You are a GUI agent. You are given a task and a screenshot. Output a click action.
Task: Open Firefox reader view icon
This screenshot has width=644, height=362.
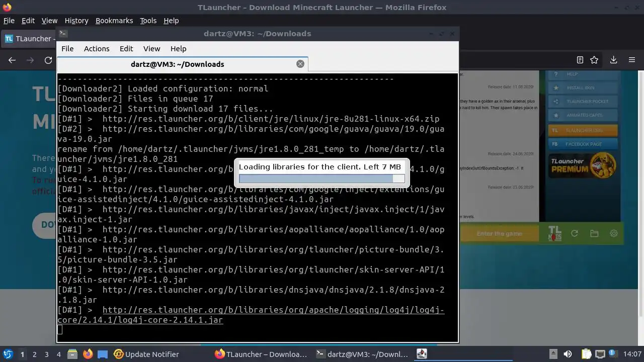pos(580,60)
